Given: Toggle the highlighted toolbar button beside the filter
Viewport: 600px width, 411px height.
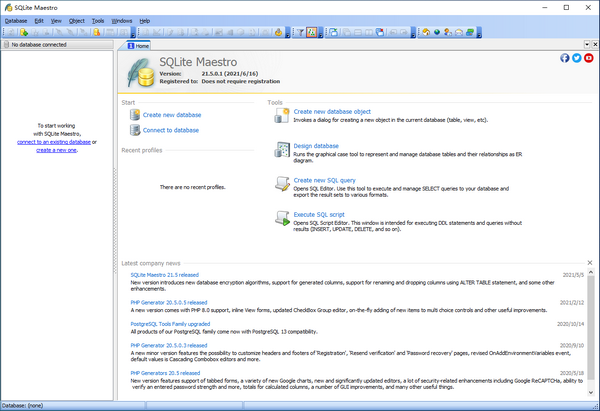Looking at the screenshot, I should (x=312, y=32).
